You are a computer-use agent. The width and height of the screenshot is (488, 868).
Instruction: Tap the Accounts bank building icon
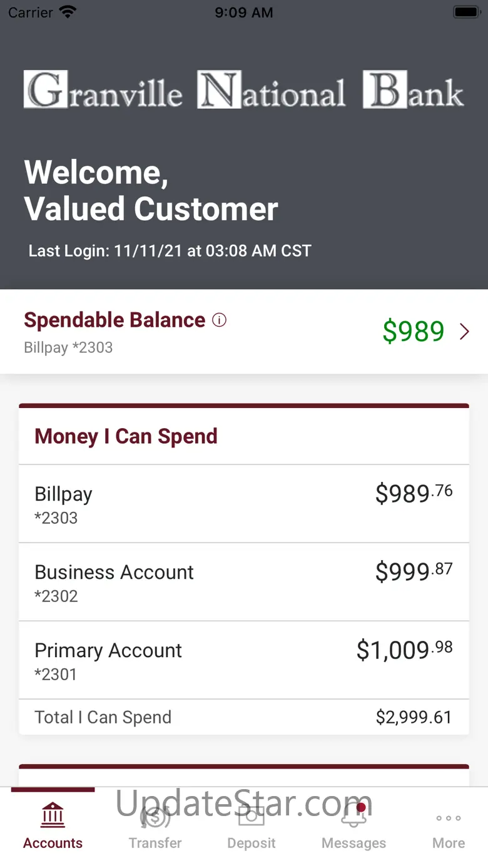[53, 815]
